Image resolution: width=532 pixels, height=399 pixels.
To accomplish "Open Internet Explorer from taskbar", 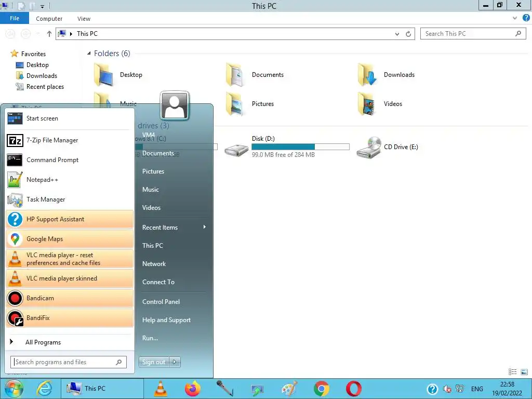I will pos(45,389).
